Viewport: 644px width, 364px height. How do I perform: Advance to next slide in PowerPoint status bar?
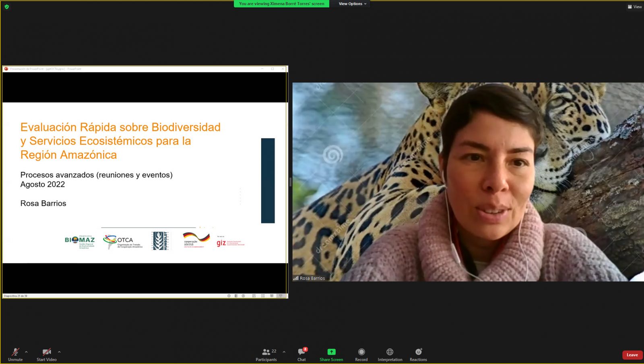243,296
